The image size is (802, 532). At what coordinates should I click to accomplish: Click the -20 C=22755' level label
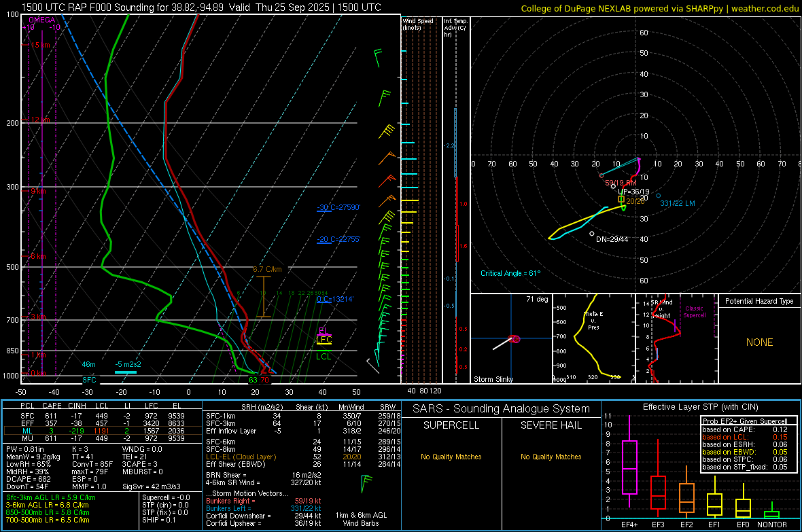[338, 239]
